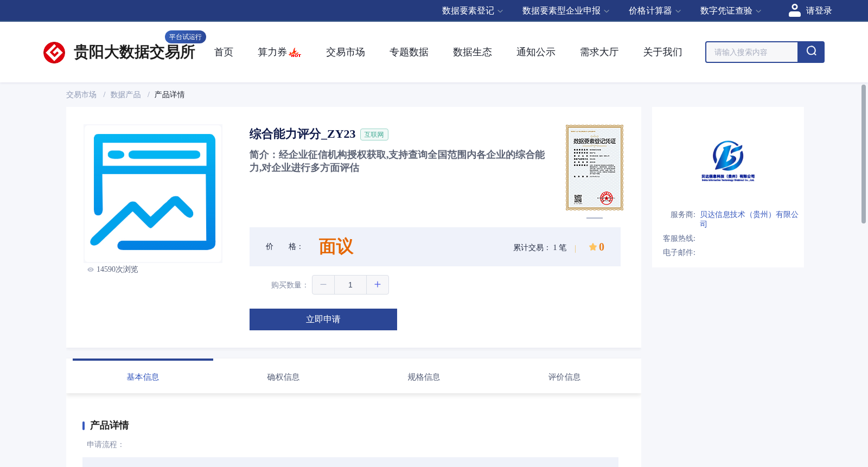Open the 贝达信息技术 company logo
Screen dimensions: 868x467
pyautogui.click(x=727, y=160)
